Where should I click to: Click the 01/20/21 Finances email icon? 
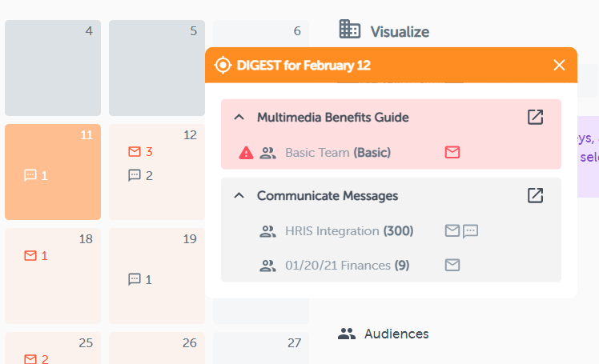click(452, 265)
